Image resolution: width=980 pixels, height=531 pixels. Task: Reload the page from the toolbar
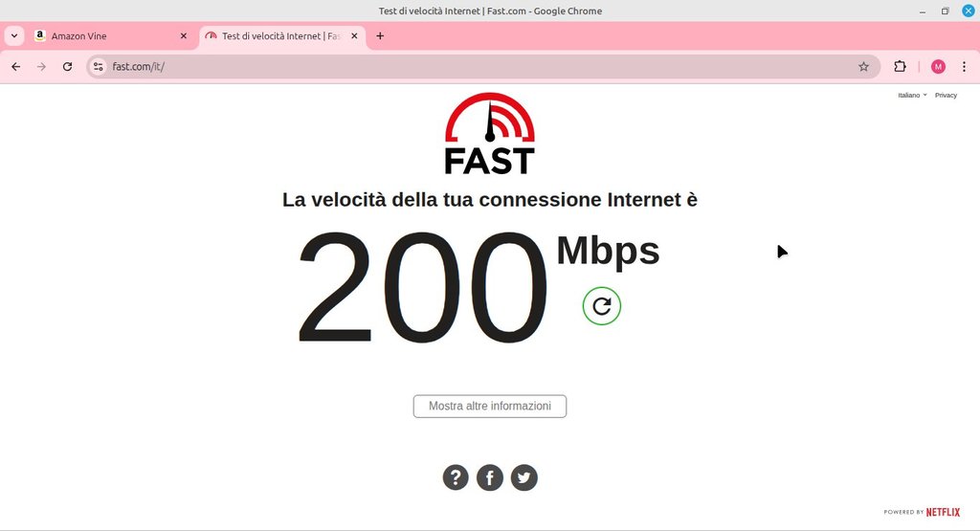(68, 67)
